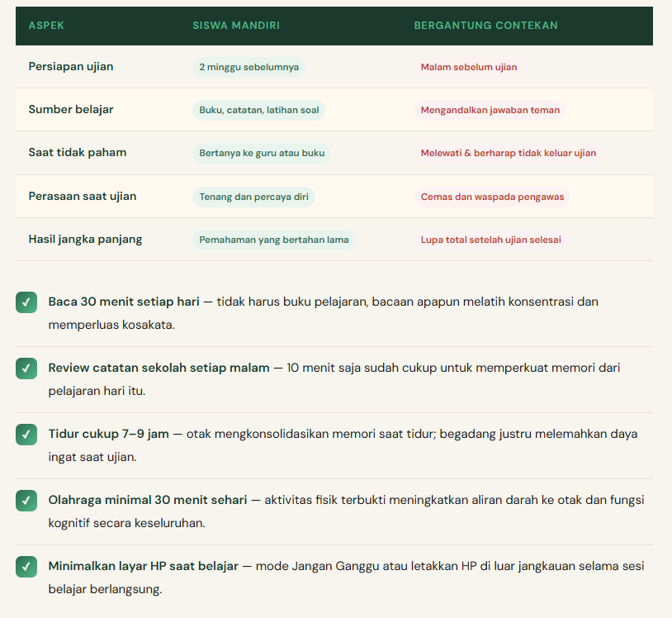Click the checkmark next to Tidur cukup 7–9 jam
Viewport: 672px width, 618px height.
[26, 435]
